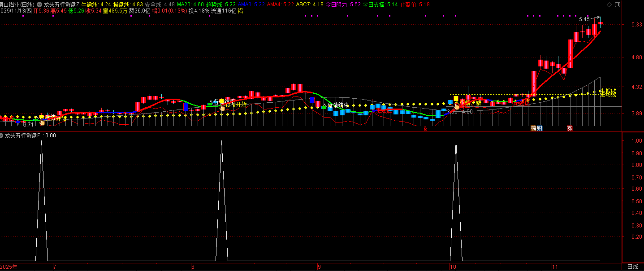Click the 安全线: 4.48 value label
644x271 pixels.
160,4
